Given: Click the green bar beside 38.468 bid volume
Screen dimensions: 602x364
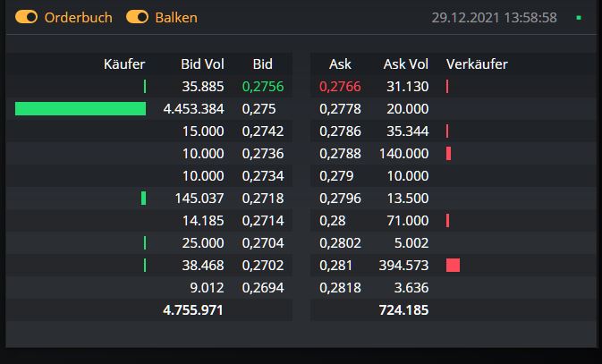Looking at the screenshot, I should [145, 266].
